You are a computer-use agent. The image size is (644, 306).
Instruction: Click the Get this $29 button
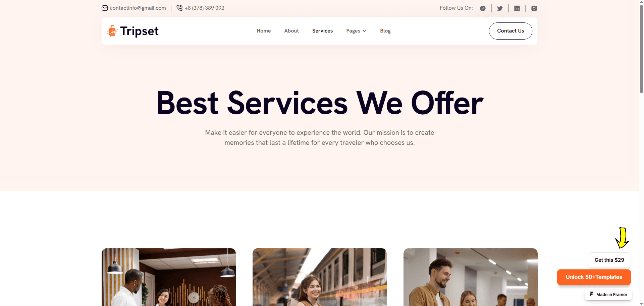point(609,260)
